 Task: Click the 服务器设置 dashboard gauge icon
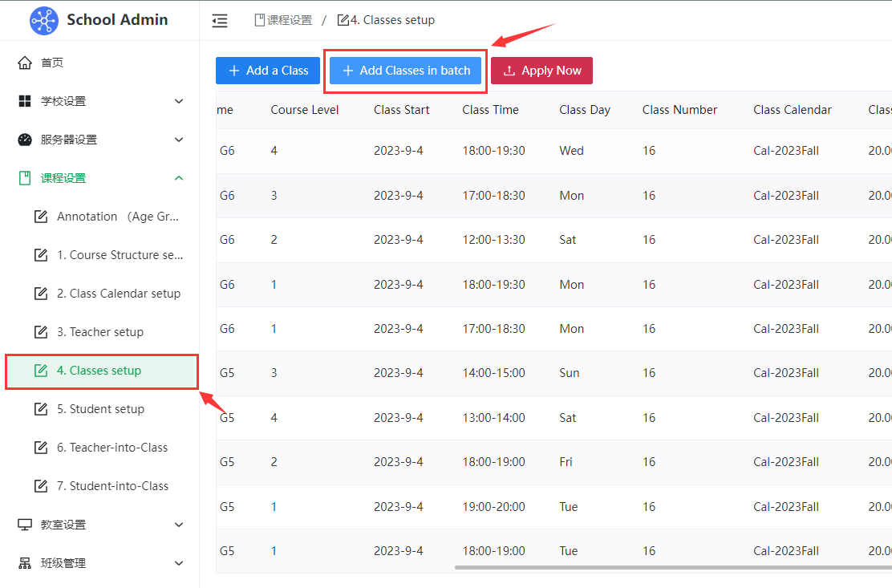pyautogui.click(x=25, y=140)
